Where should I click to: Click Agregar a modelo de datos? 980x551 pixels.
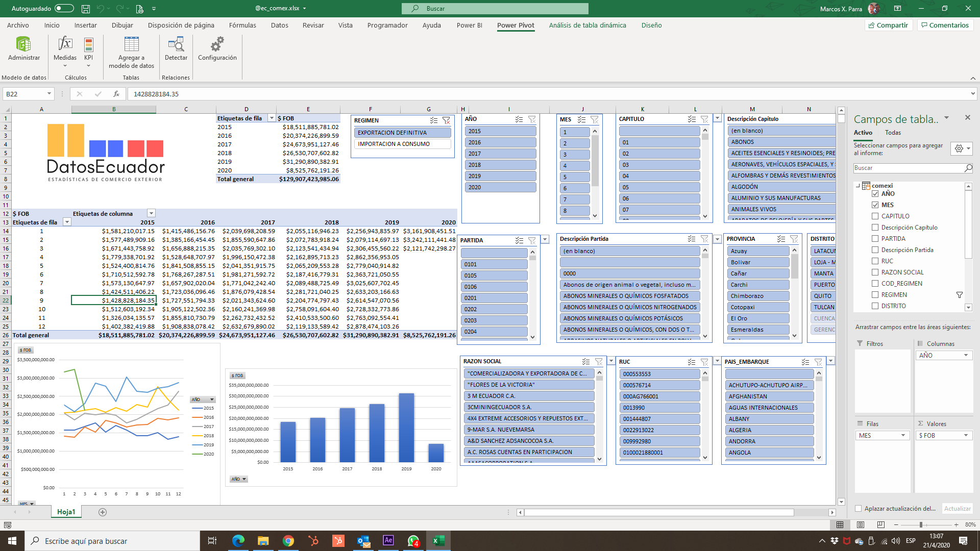(x=131, y=52)
